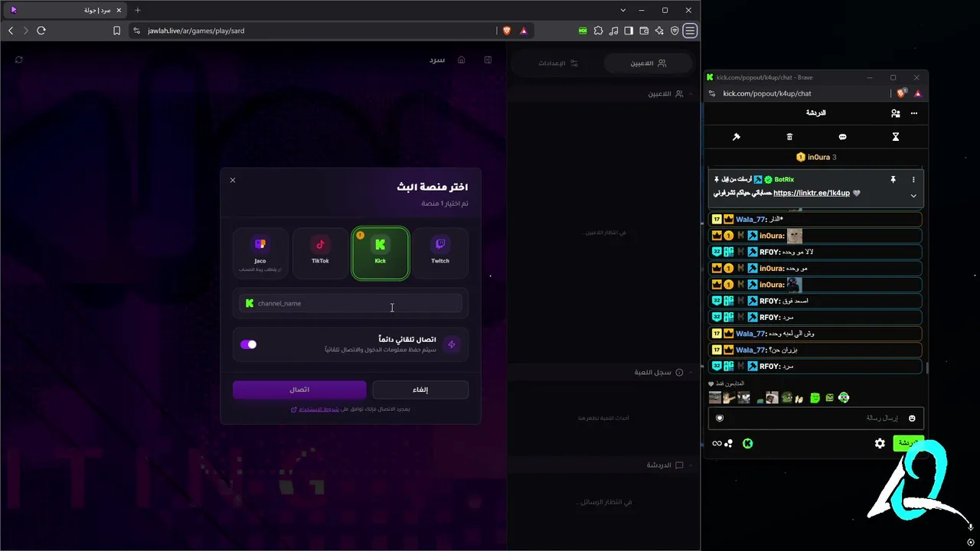Close the choose streaming platform dialog
Screen dimensions: 980x551
click(x=233, y=181)
